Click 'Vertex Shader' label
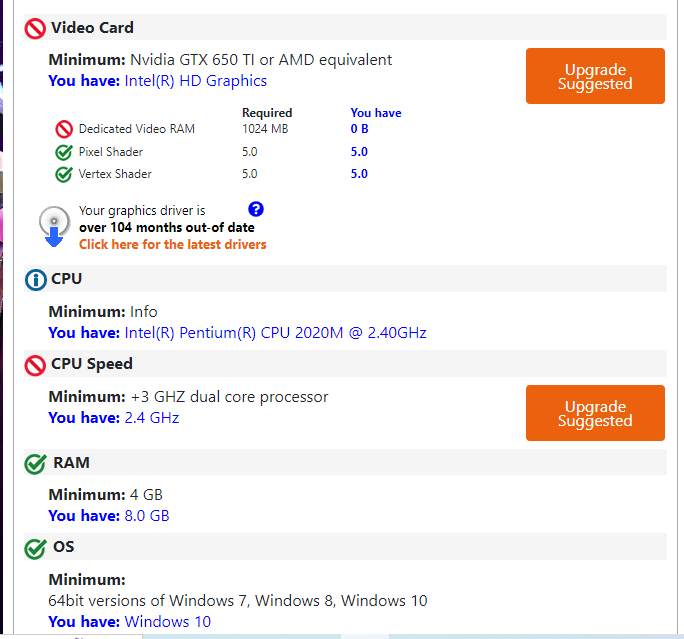This screenshot has width=684, height=639. point(115,174)
